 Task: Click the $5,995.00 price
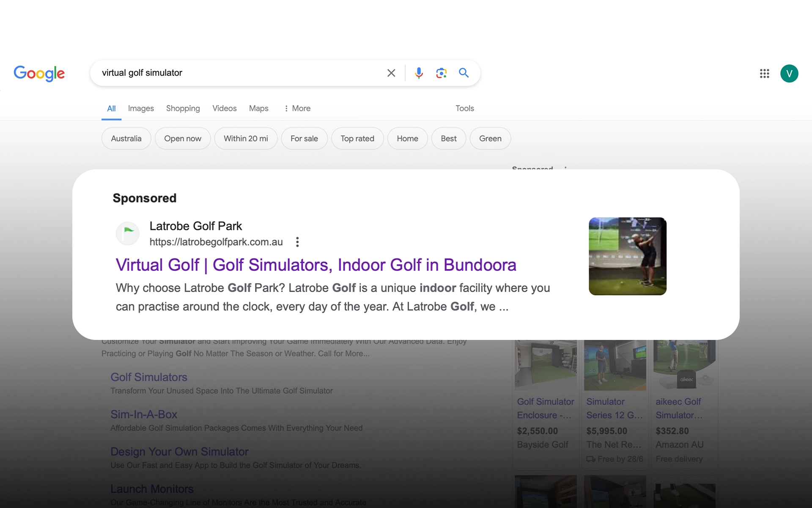pos(607,431)
